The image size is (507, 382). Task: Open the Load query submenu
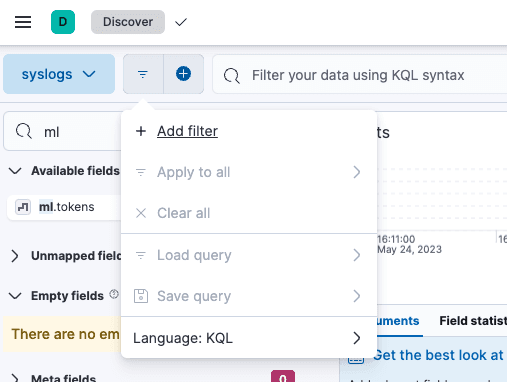[x=249, y=255]
